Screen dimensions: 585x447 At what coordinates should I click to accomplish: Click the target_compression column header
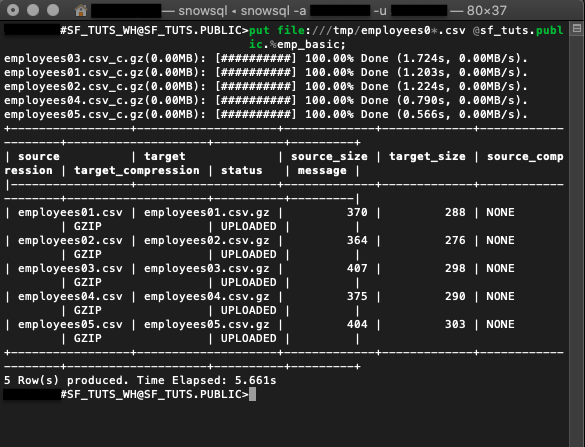[x=137, y=171]
